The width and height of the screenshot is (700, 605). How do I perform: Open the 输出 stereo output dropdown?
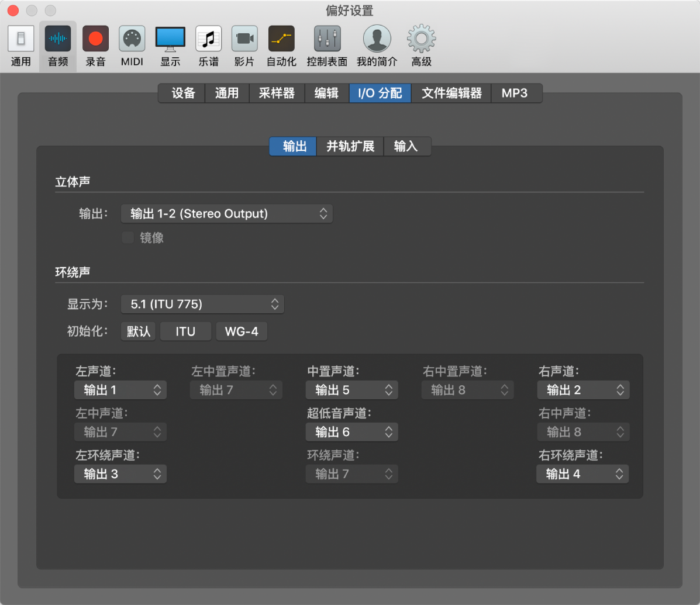point(226,213)
